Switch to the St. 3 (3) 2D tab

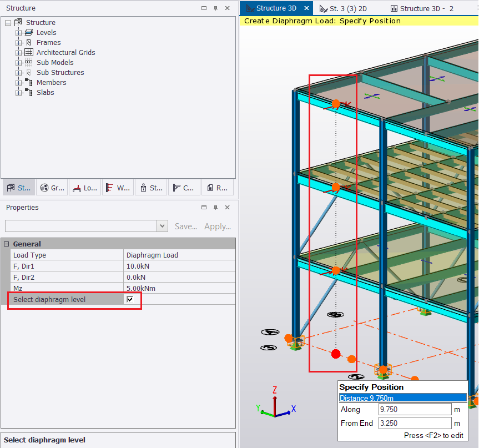tap(347, 8)
